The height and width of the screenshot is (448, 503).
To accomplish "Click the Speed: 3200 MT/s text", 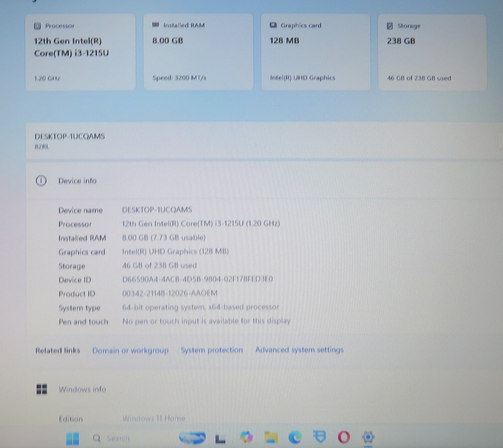I will (179, 78).
